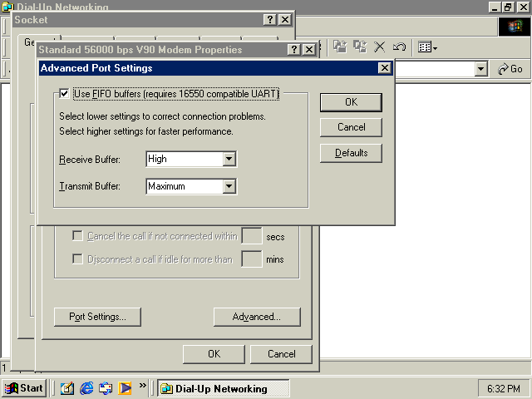Click Cancel in Modem Properties window
Viewport: 532px width, 399px height.
(281, 354)
